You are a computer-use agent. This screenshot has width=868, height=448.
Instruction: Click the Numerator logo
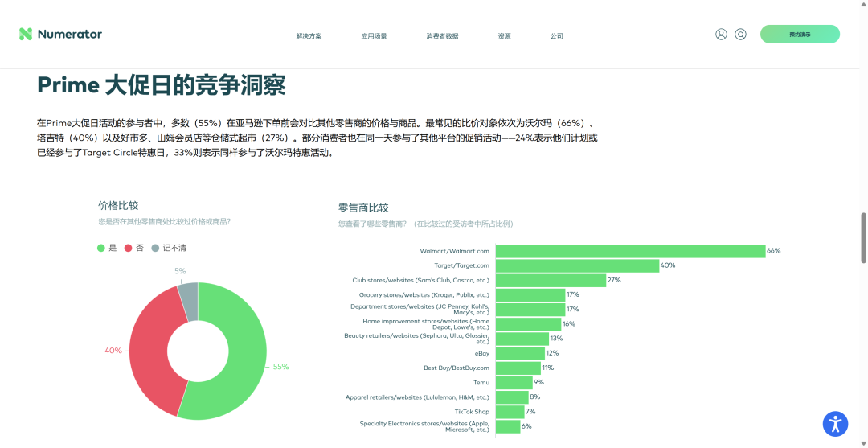click(60, 35)
